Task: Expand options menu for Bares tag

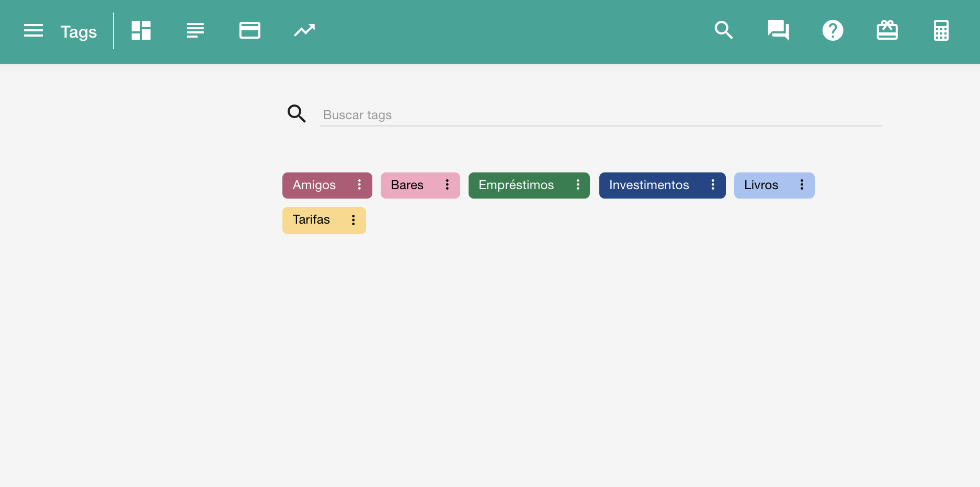Action: [447, 185]
